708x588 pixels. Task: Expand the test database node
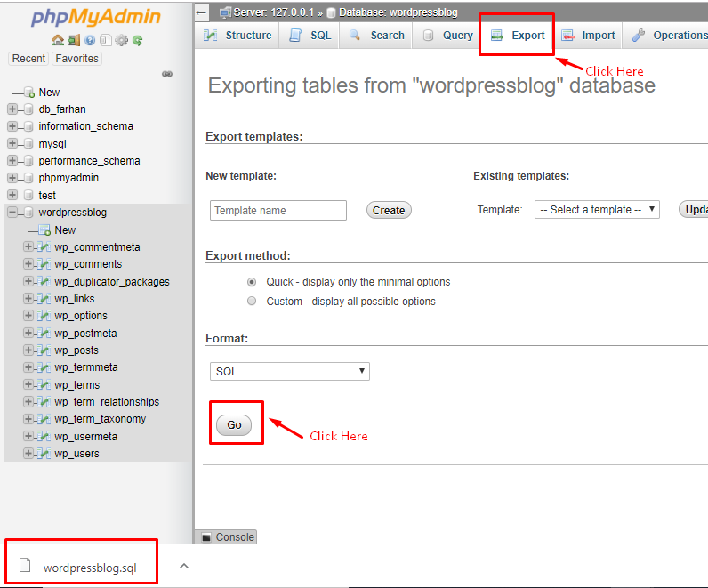coord(12,195)
